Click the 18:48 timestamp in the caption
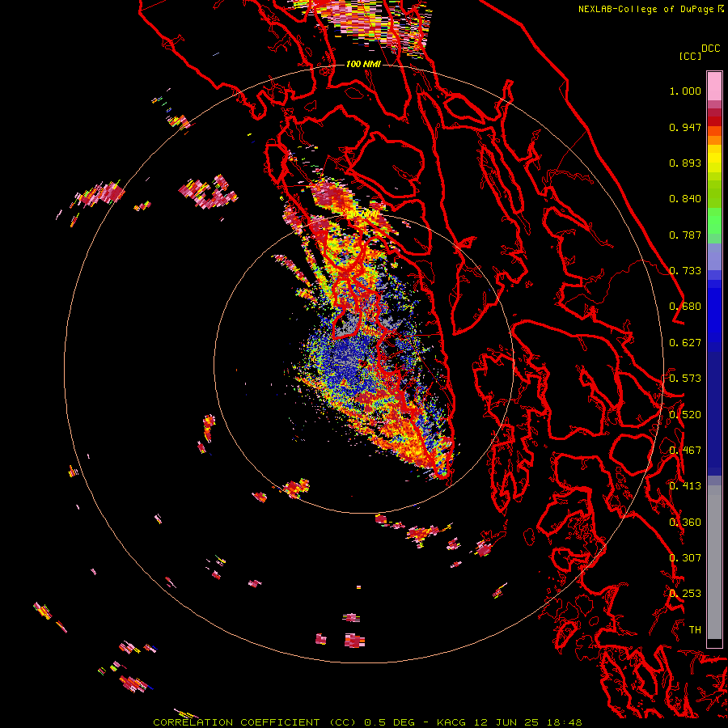 (565, 722)
